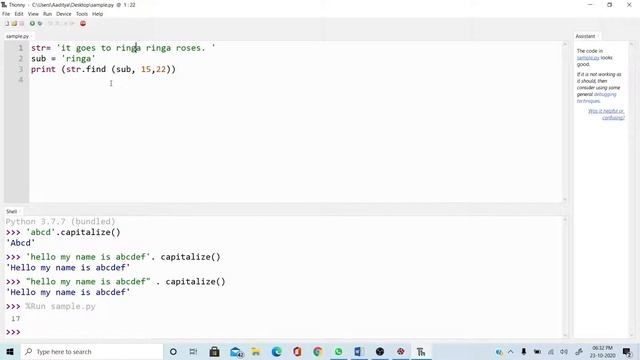Click the Open file folder icon
Viewport: 640px width, 360px height.
14,23
